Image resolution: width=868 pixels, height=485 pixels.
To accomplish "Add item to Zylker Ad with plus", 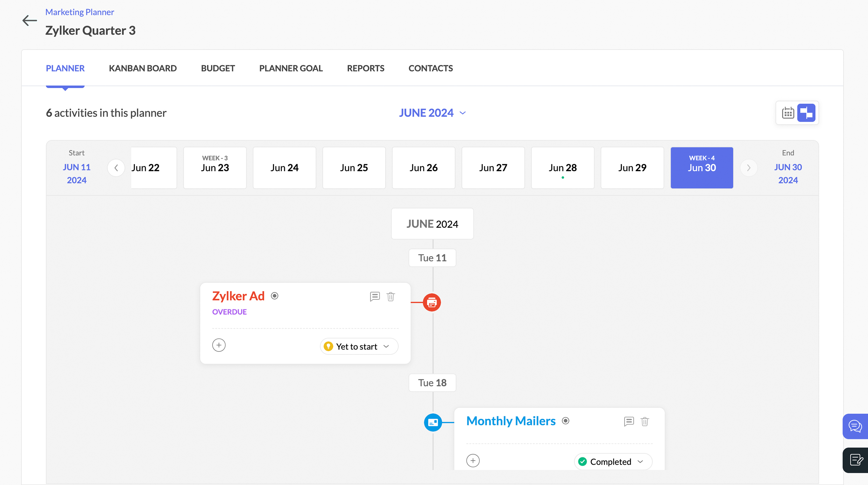I will pyautogui.click(x=219, y=345).
